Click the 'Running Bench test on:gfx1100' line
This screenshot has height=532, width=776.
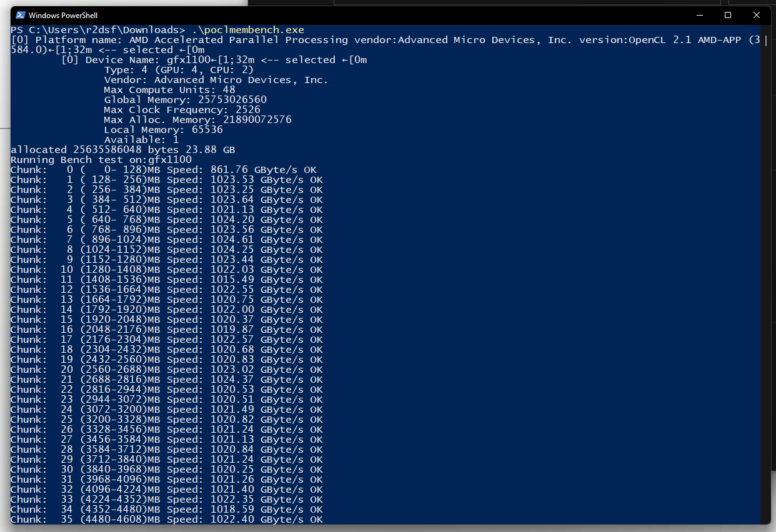(101, 160)
